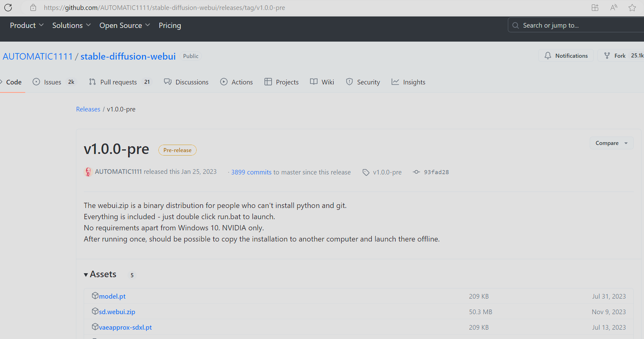The width and height of the screenshot is (644, 339).
Task: Click the Notifications button
Action: (566, 56)
